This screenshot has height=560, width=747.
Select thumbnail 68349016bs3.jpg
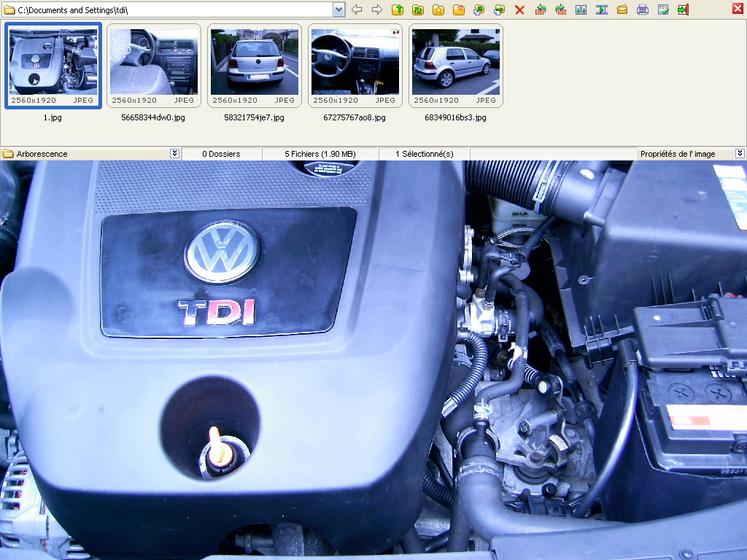456,66
